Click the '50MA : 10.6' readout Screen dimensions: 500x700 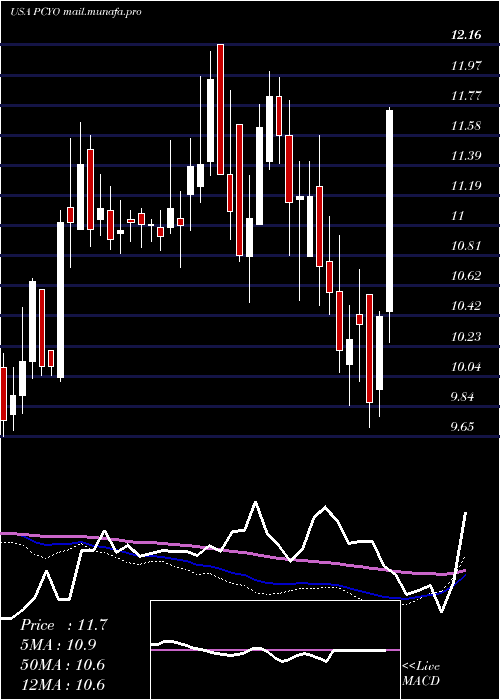tap(62, 665)
